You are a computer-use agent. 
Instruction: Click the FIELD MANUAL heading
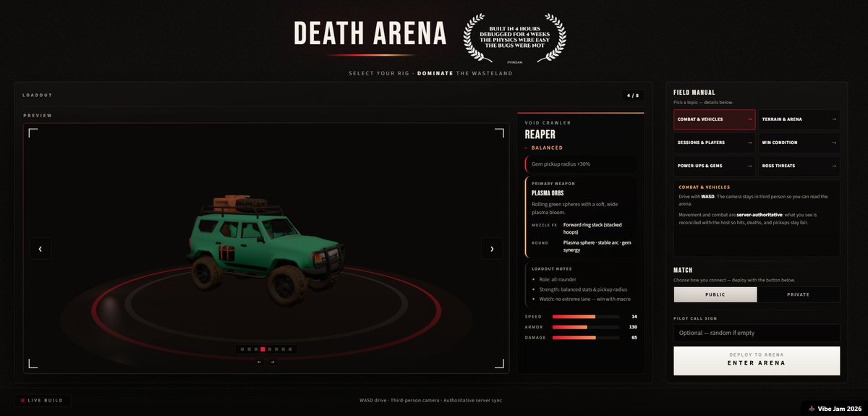694,93
